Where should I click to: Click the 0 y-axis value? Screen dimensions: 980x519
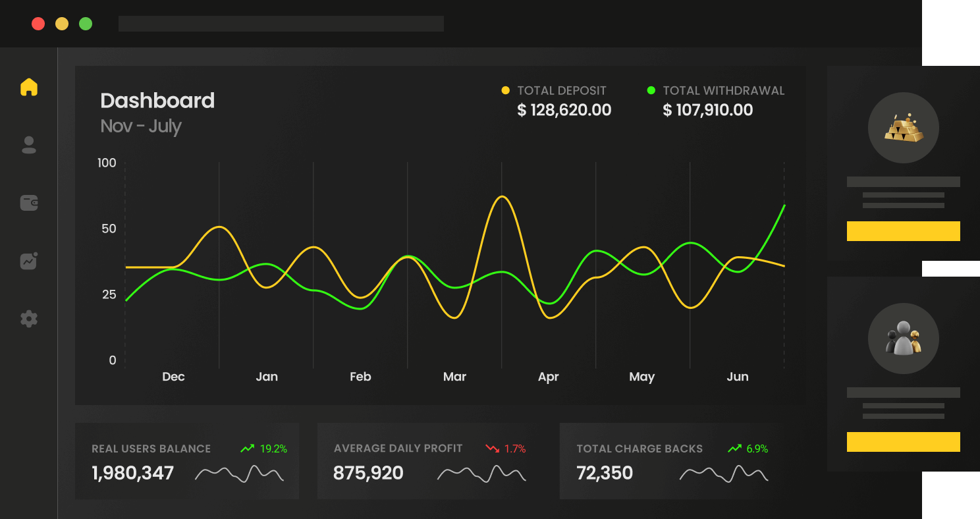pos(113,360)
